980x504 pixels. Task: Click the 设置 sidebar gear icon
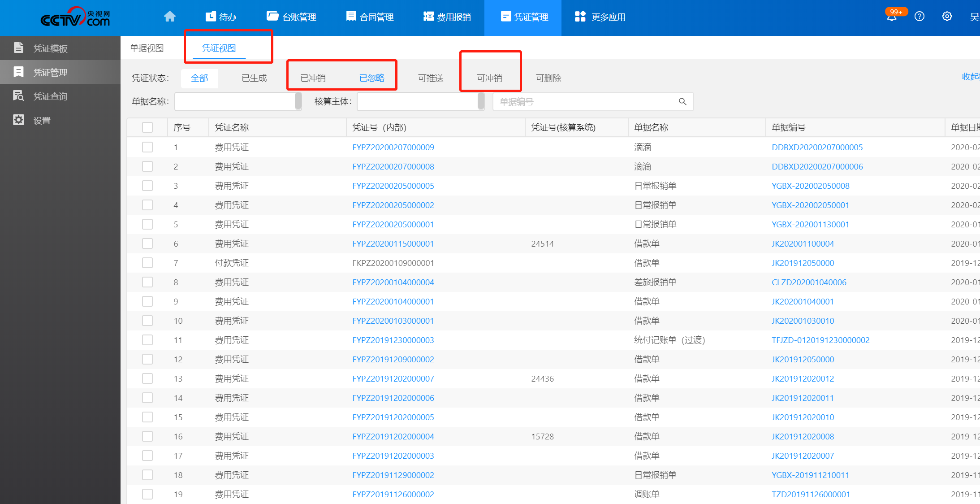[18, 120]
